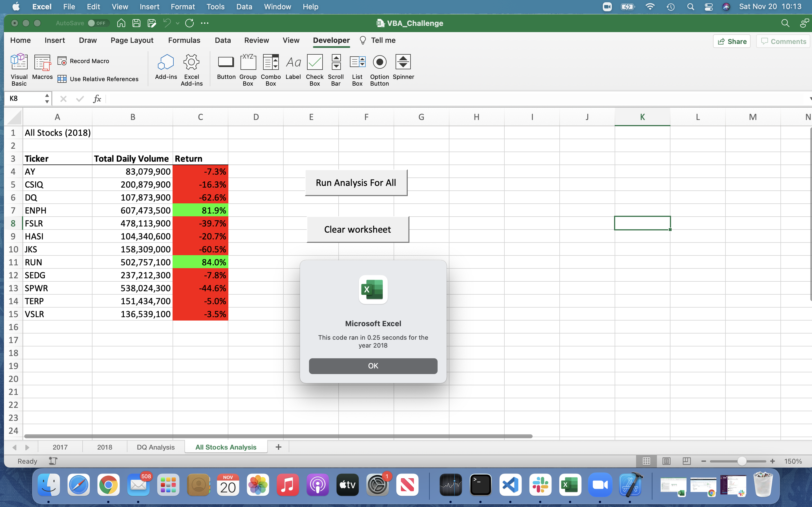The height and width of the screenshot is (507, 812).
Task: Open the Name Box dropdown arrows
Action: [x=47, y=99]
